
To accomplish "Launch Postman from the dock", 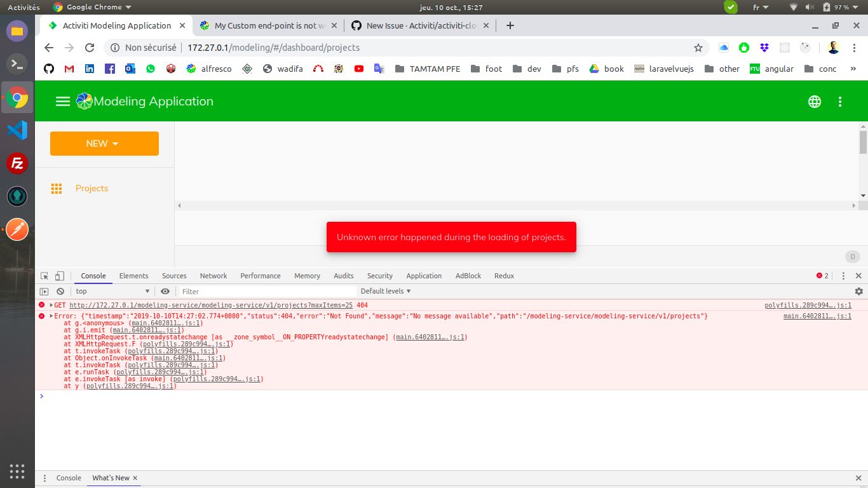I will point(17,229).
